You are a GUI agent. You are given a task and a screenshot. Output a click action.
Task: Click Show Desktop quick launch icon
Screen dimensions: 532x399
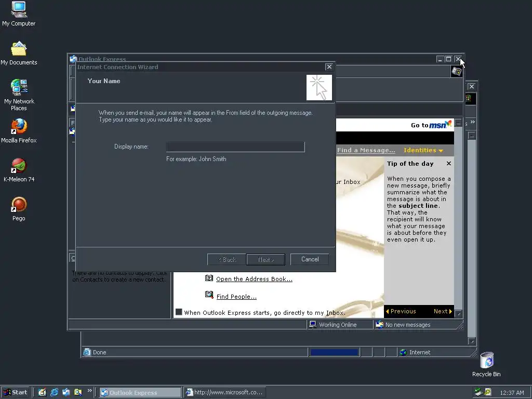42,392
